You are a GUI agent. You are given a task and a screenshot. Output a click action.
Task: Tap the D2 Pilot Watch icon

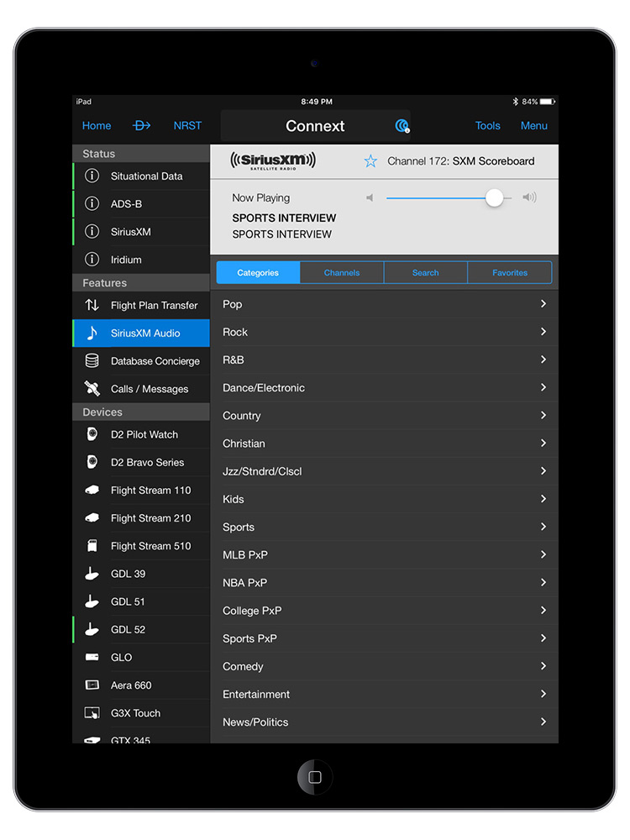(x=92, y=434)
